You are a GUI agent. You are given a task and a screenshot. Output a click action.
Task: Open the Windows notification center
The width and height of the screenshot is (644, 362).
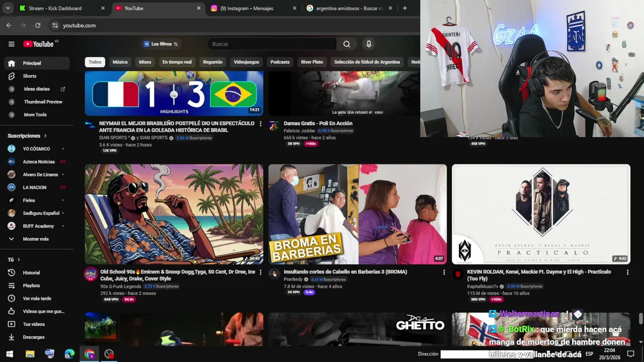[x=630, y=354]
